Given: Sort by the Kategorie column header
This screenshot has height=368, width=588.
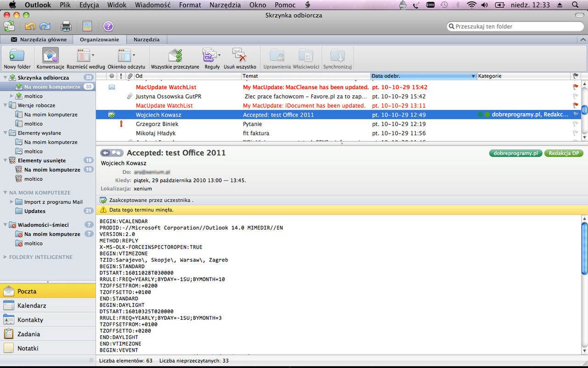Looking at the screenshot, I should click(x=523, y=76).
